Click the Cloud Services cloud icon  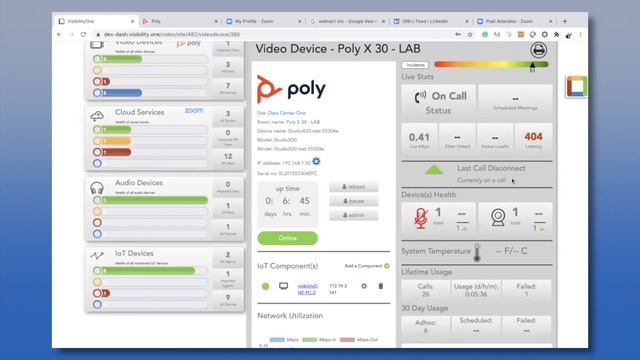point(97,116)
